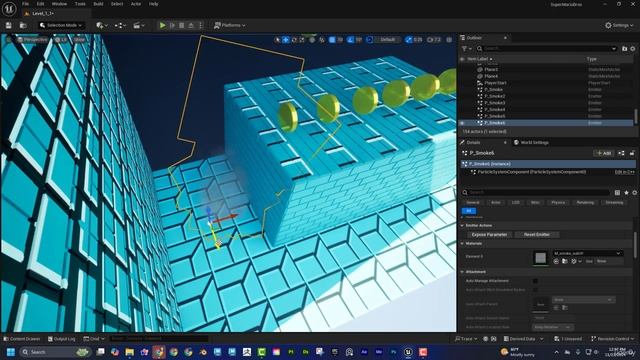The image size is (640, 360).
Task: Sort the Outliner by Type column
Action: pos(591,59)
